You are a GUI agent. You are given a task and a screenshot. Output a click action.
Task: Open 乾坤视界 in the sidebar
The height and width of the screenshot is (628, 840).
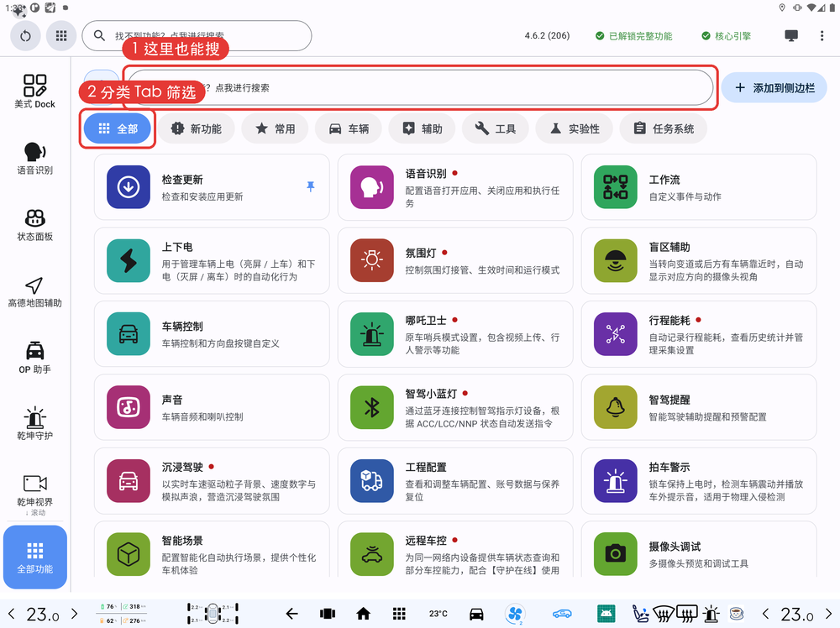34,490
